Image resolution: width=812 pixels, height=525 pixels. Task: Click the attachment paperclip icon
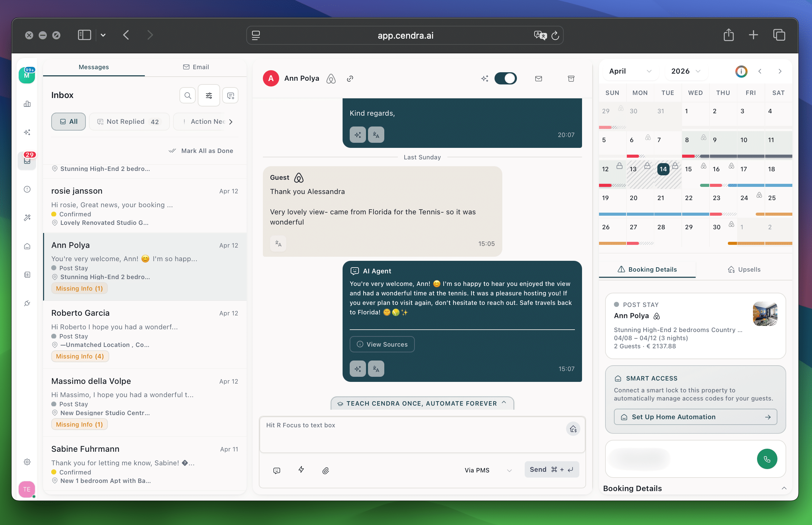pos(326,470)
